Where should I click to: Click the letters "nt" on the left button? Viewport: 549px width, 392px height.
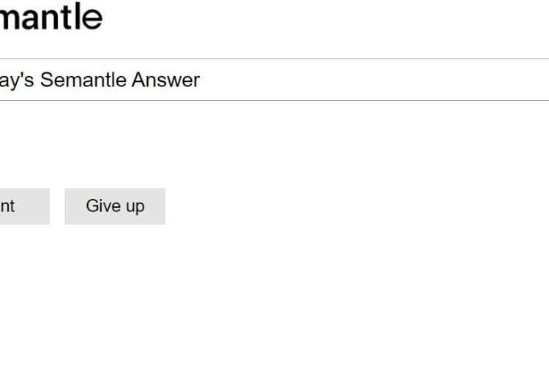(x=7, y=206)
